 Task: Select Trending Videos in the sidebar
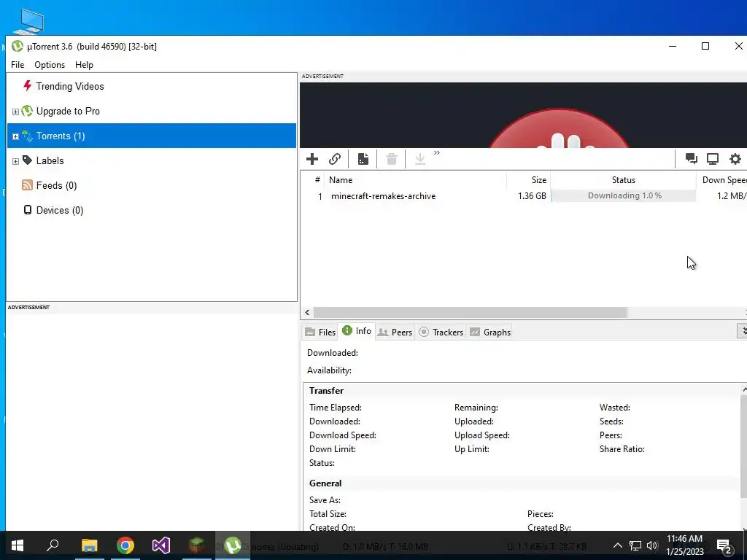tap(70, 86)
